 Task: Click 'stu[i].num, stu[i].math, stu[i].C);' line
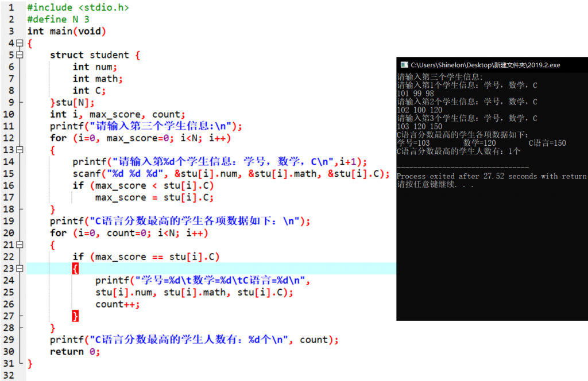point(194,292)
